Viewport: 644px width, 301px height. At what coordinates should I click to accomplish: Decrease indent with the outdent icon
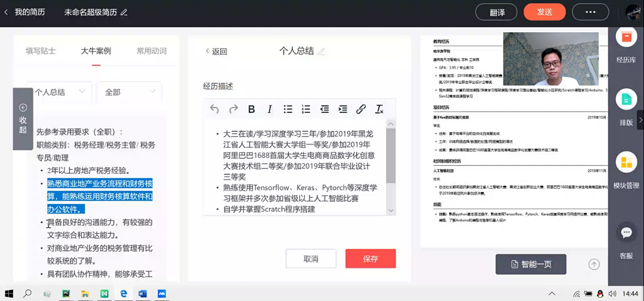click(x=324, y=109)
